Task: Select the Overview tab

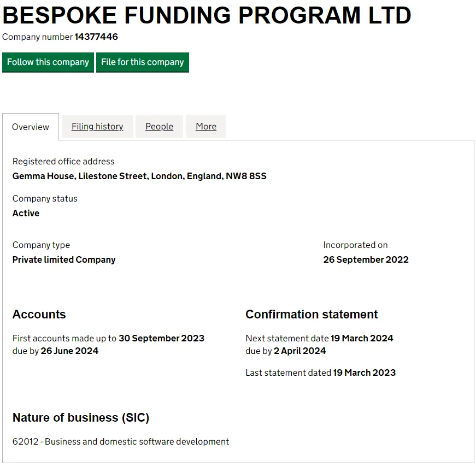Action: (x=31, y=127)
